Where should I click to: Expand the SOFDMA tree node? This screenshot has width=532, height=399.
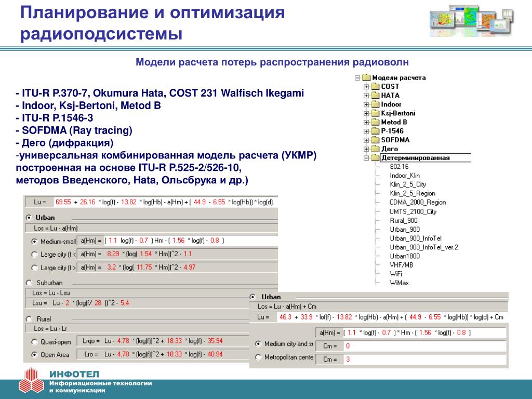[x=366, y=140]
